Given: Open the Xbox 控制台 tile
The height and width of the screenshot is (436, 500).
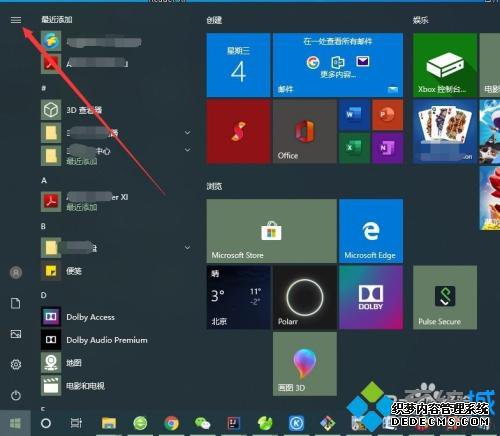Looking at the screenshot, I should (445, 65).
